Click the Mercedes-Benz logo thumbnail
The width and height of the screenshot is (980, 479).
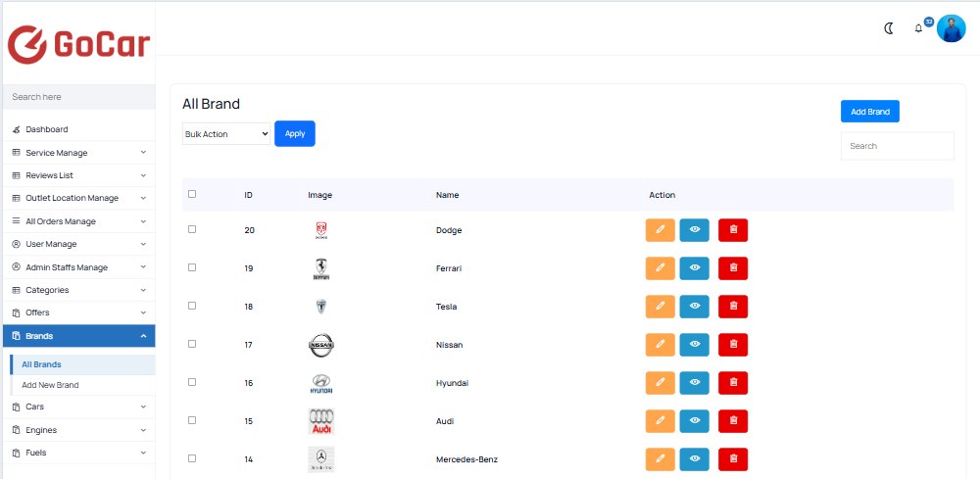point(321,459)
